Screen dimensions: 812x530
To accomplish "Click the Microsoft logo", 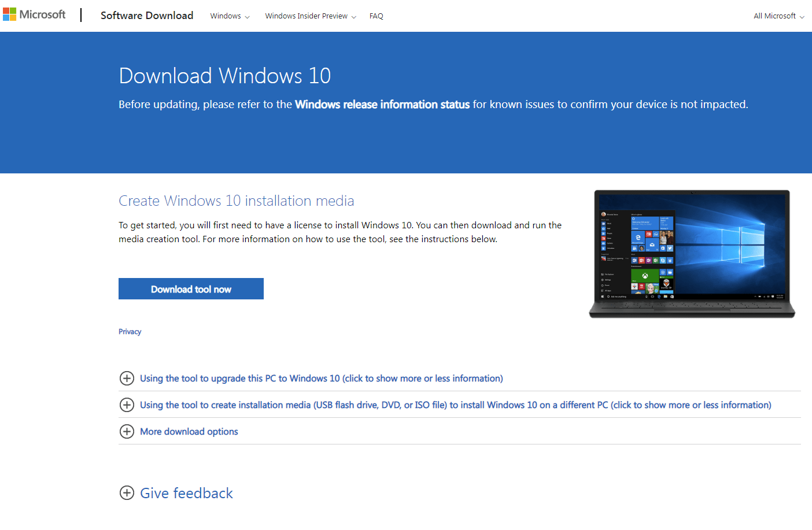I will click(34, 14).
